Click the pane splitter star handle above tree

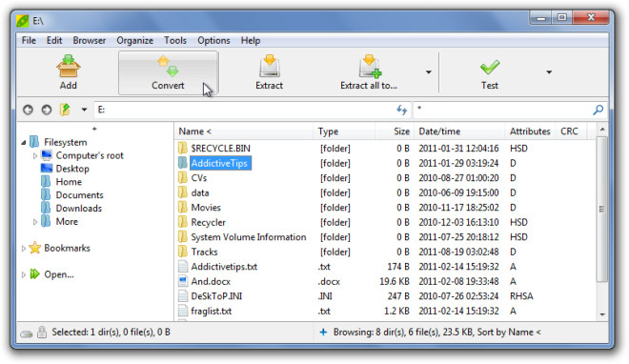coord(94,129)
